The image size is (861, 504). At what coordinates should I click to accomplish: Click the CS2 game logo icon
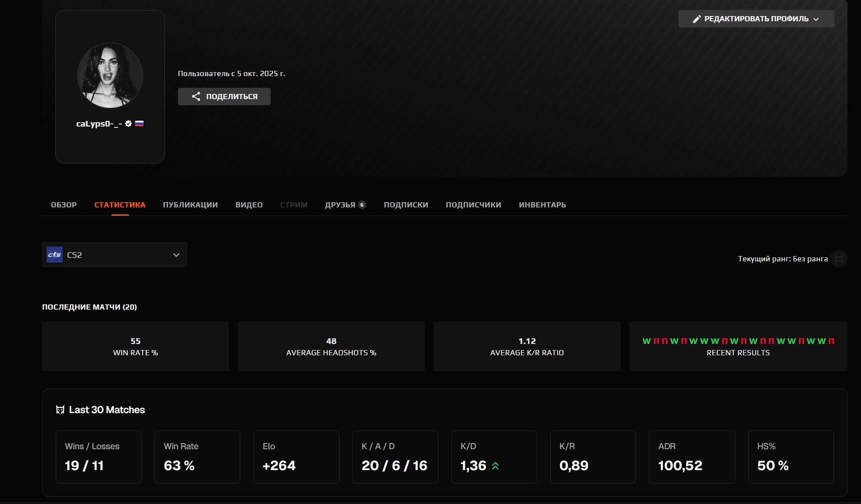54,255
